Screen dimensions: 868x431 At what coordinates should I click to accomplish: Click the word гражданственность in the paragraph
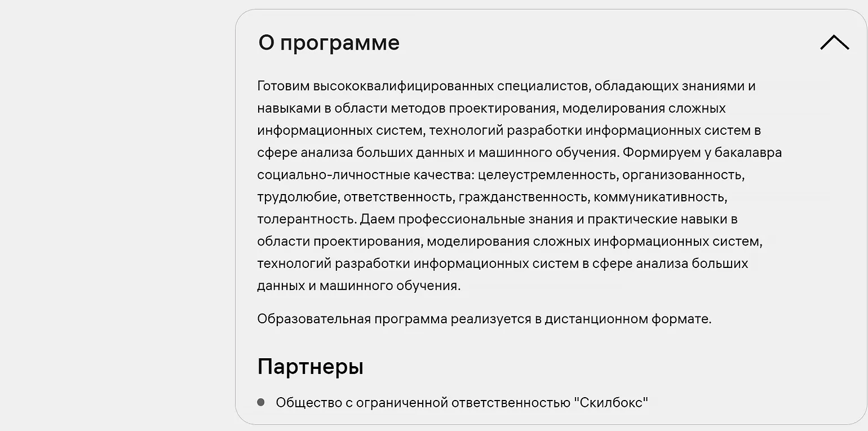point(523,197)
